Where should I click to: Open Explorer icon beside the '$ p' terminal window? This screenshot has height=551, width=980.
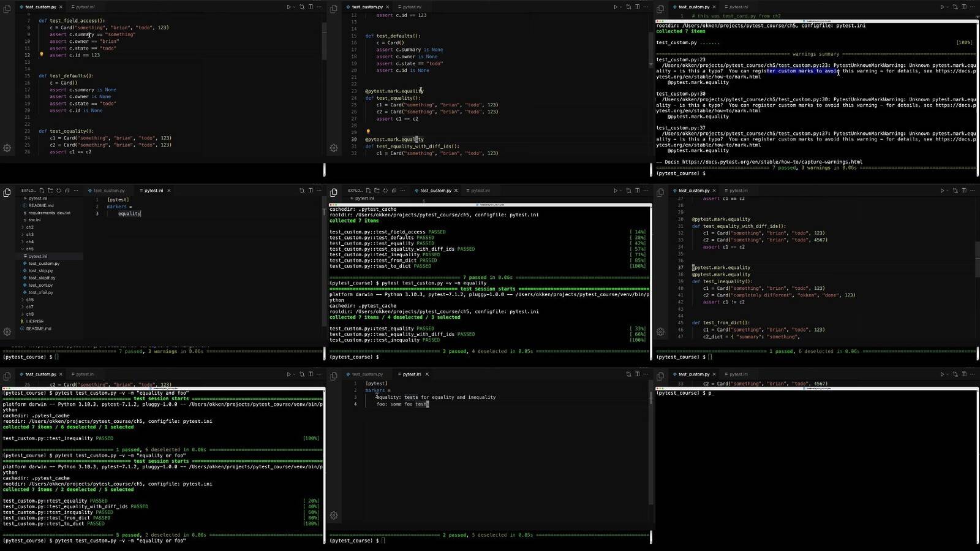[660, 376]
